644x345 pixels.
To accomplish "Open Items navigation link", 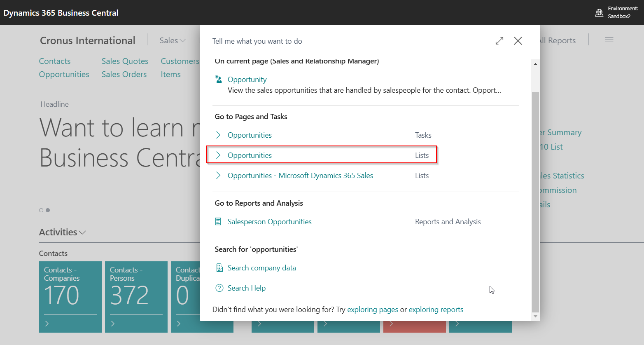I will (x=171, y=74).
